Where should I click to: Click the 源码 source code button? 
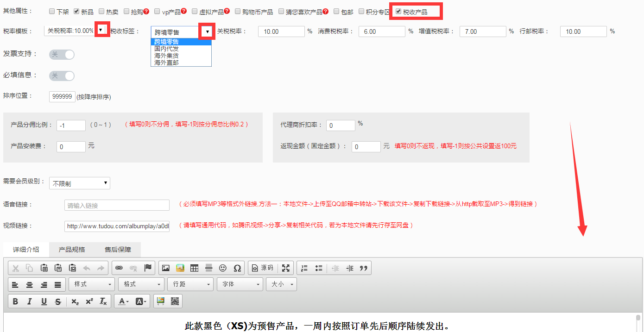(262, 268)
